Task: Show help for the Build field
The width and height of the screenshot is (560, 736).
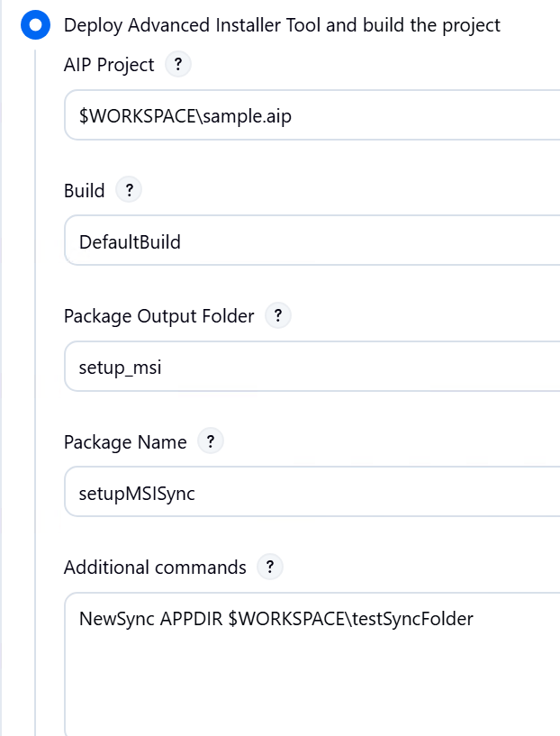Action: pos(129,190)
